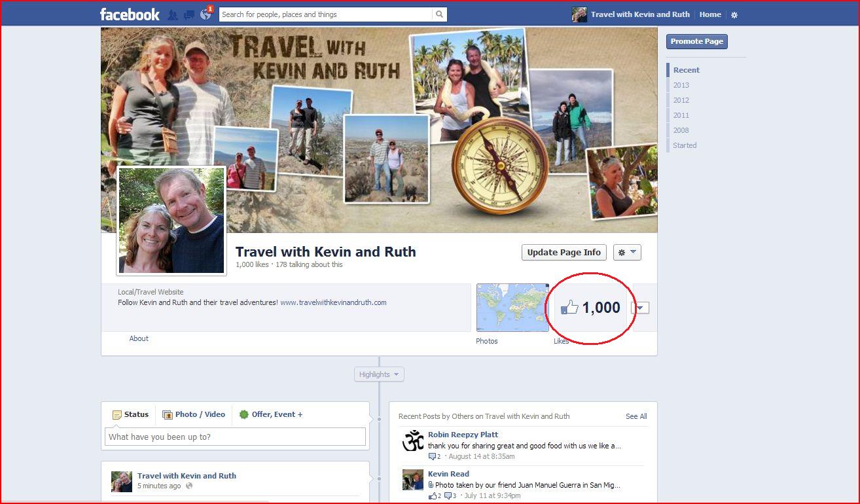The width and height of the screenshot is (860, 504).
Task: Open the gear dropdown beside Update Page Info
Action: tap(626, 252)
